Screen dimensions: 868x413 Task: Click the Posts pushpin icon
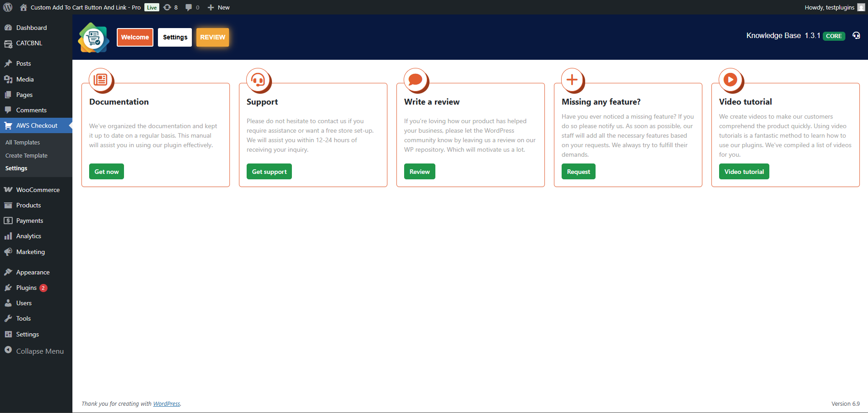tap(8, 63)
